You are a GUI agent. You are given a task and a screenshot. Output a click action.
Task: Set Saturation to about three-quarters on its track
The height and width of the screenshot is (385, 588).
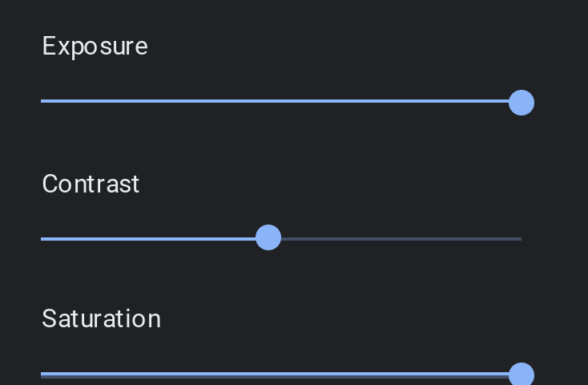(401, 375)
